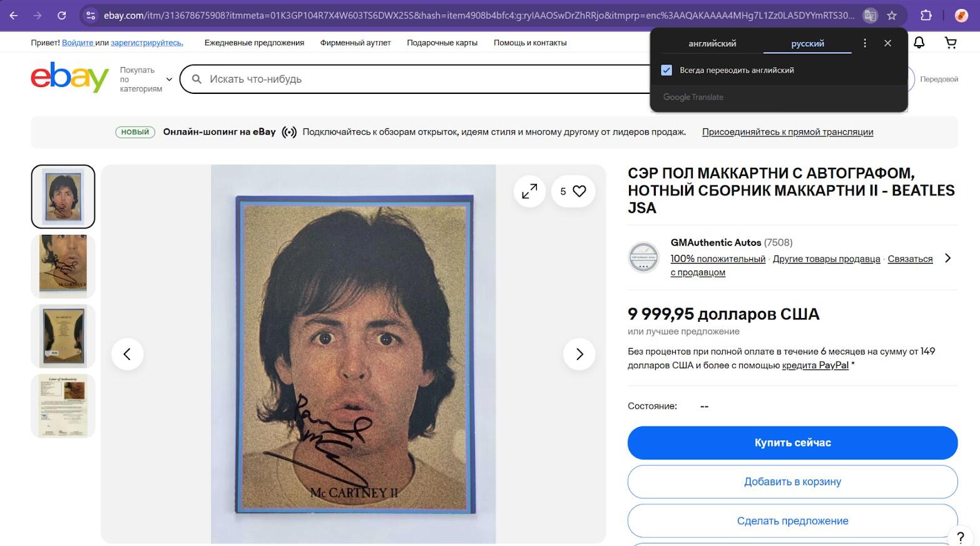
Task: Open the notifications bell icon
Action: coord(919,43)
